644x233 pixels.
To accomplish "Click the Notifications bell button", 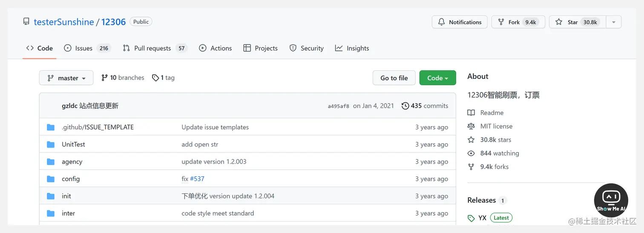I will click(x=459, y=22).
